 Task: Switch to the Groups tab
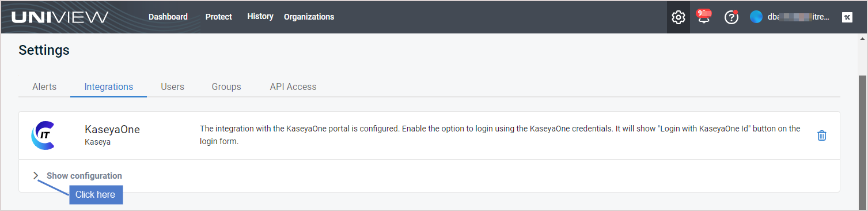click(226, 86)
